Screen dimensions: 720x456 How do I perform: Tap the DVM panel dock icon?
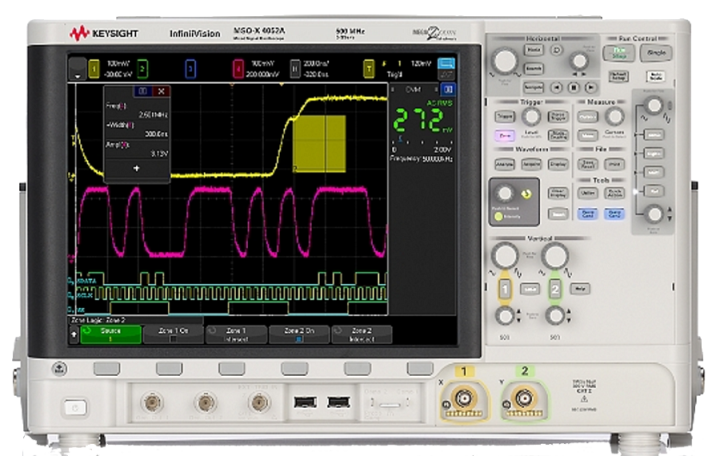pyautogui.click(x=448, y=90)
